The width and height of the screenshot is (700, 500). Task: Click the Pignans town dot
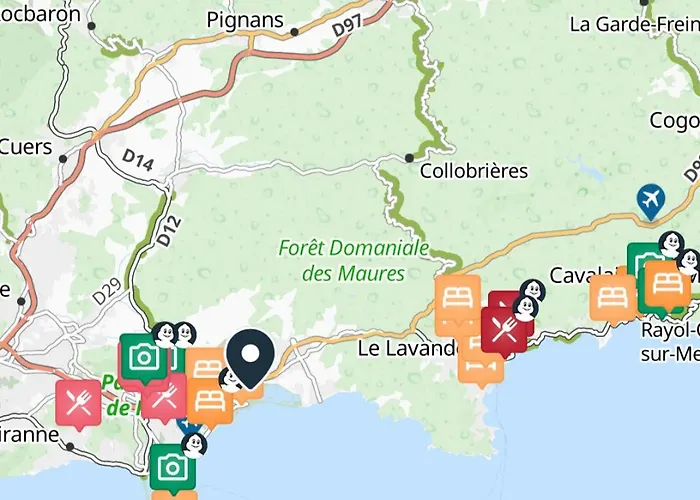point(294,32)
